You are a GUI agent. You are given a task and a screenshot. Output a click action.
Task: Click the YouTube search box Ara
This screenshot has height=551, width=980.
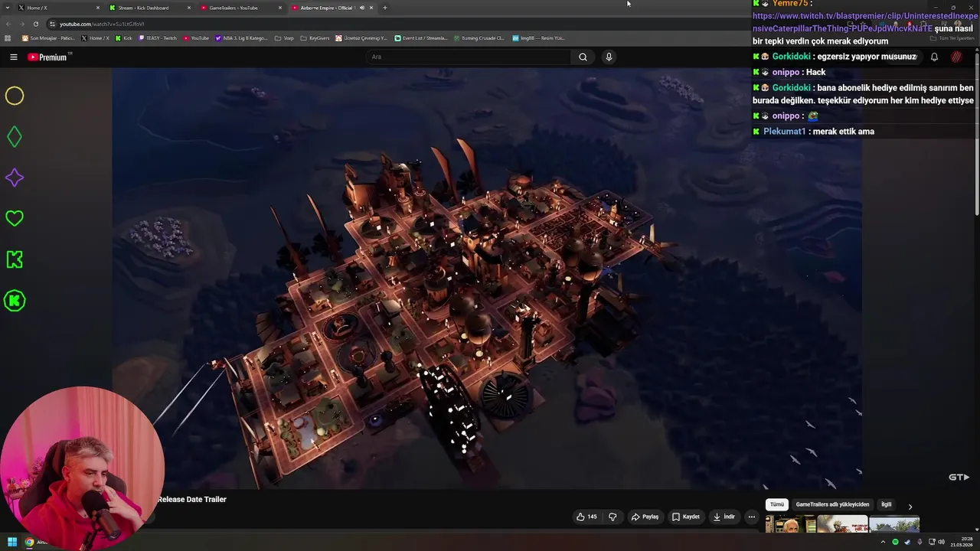(x=469, y=57)
